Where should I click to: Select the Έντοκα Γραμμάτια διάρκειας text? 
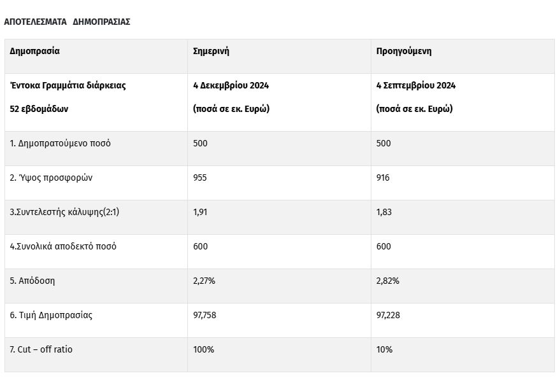pos(68,85)
